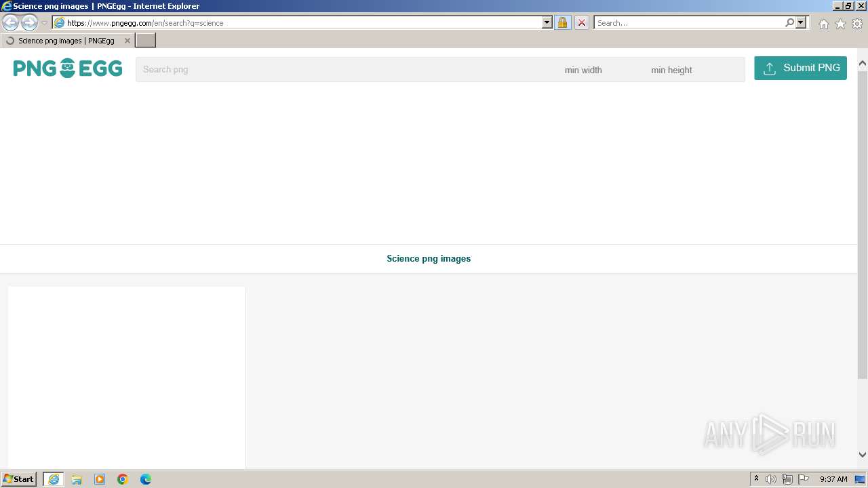This screenshot has width=868, height=488.
Task: Click the page scrollbar up arrow
Action: (x=863, y=64)
